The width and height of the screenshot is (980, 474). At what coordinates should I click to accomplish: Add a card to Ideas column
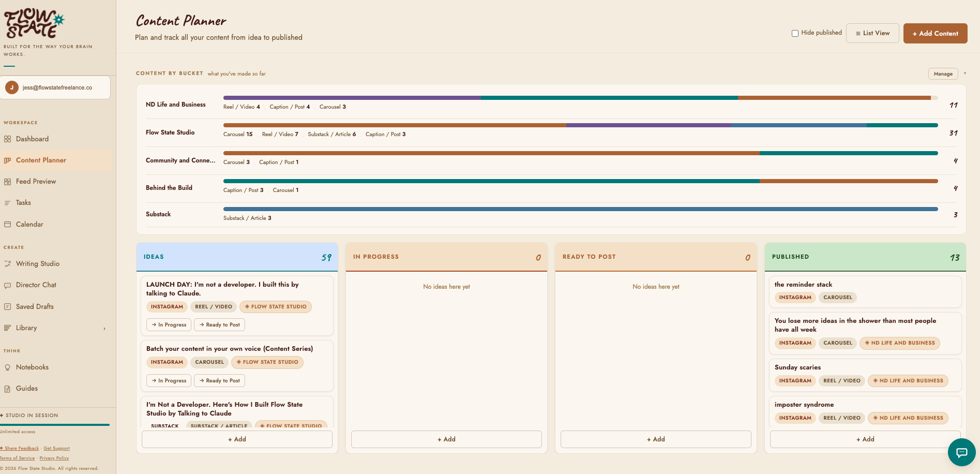pyautogui.click(x=237, y=439)
